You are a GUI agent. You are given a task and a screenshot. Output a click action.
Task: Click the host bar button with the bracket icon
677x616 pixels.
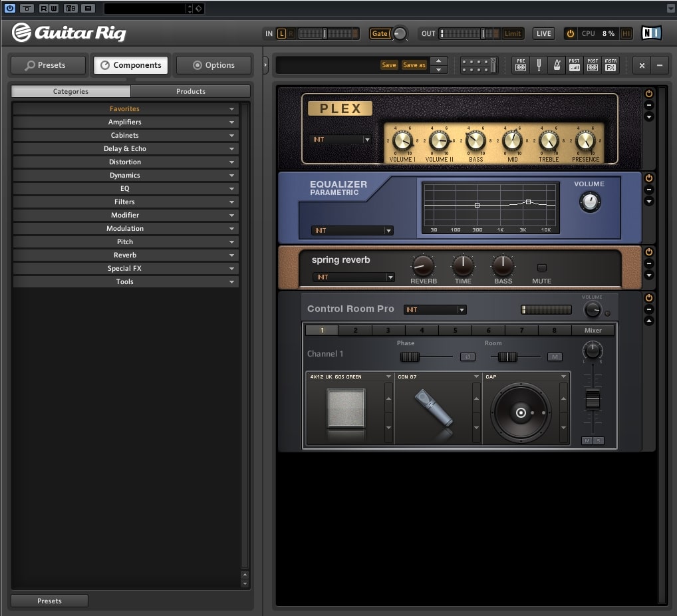(27, 8)
